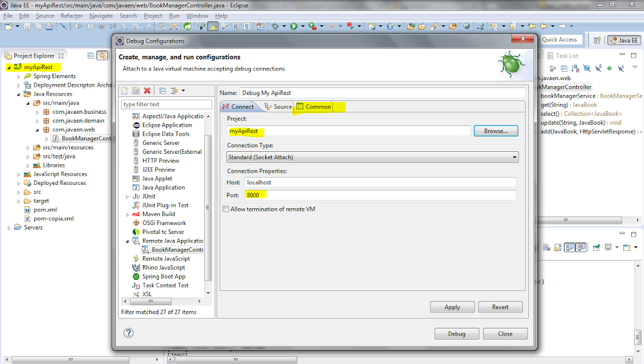Click the Show Whitespace Characters pilcrow icon

(247, 27)
